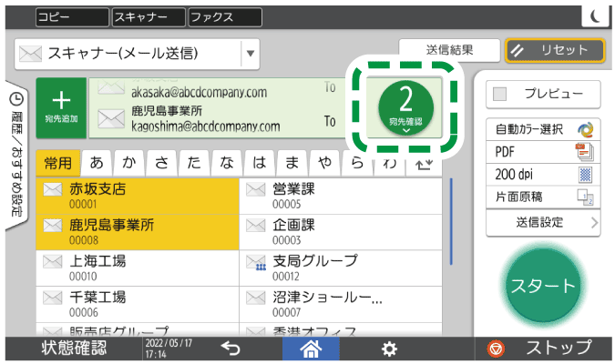Image resolution: width=615 pixels, height=364 pixels.
Task: Select the 常用 address book tab
Action: click(x=58, y=163)
